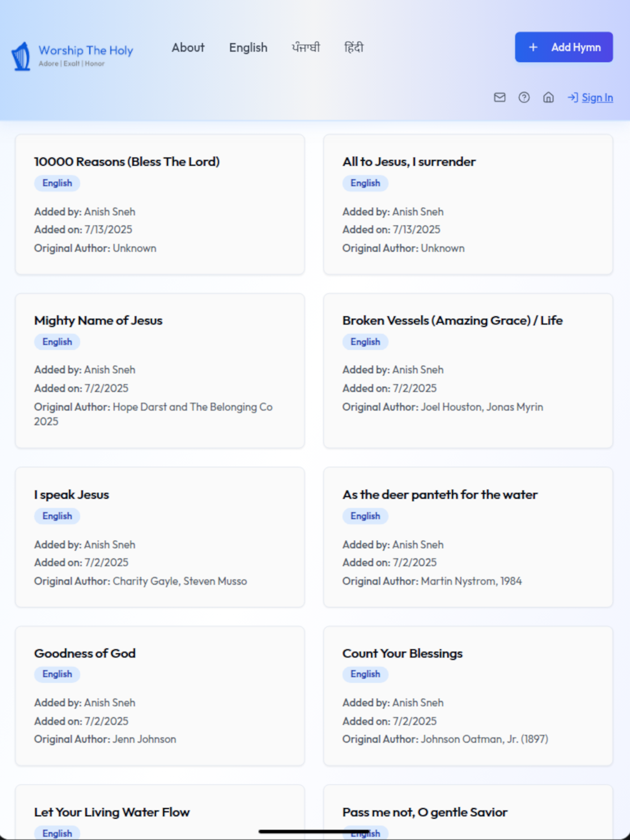Open Let Your Living Water Flow hymn
The width and height of the screenshot is (630, 840).
(112, 812)
